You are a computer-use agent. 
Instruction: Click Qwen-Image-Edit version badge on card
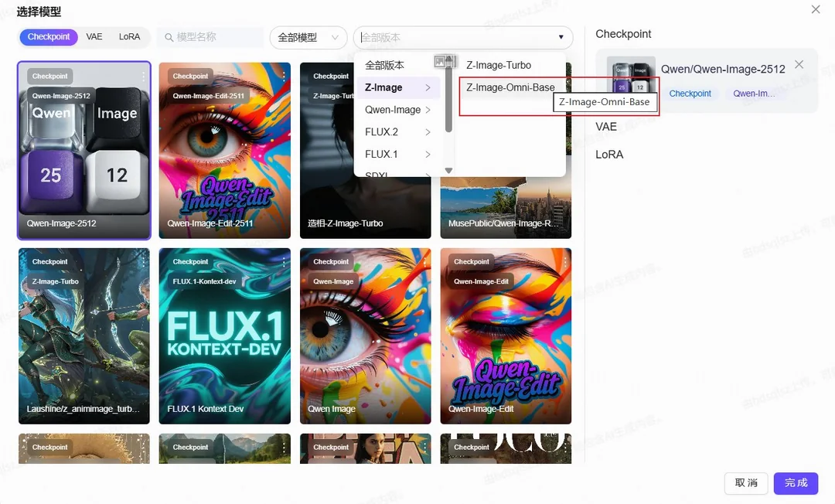[x=481, y=281]
